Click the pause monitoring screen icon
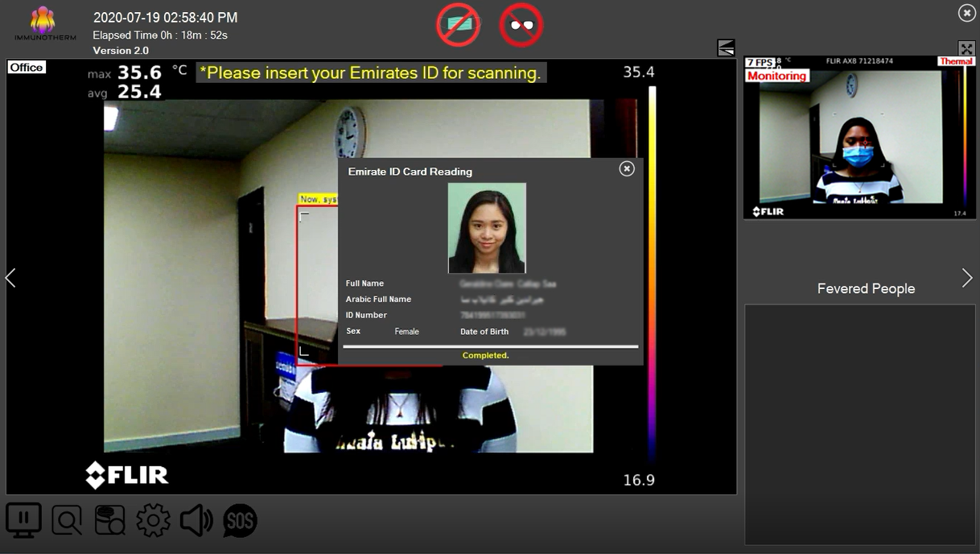This screenshot has width=980, height=554. click(x=23, y=520)
